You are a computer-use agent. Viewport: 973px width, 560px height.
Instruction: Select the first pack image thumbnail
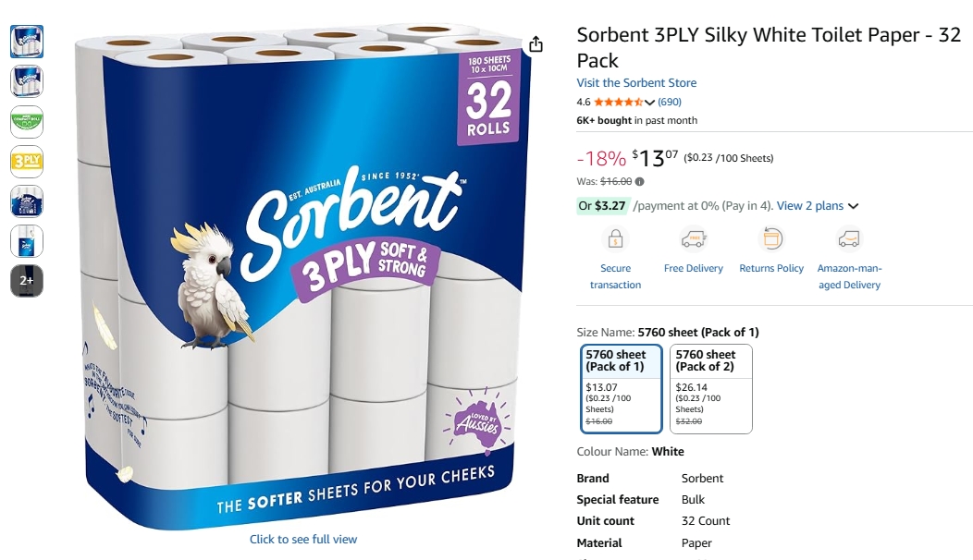pos(27,42)
